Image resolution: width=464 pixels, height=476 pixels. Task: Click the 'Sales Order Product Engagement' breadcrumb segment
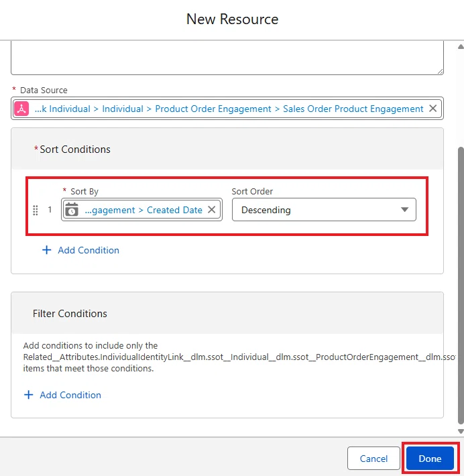(x=353, y=109)
